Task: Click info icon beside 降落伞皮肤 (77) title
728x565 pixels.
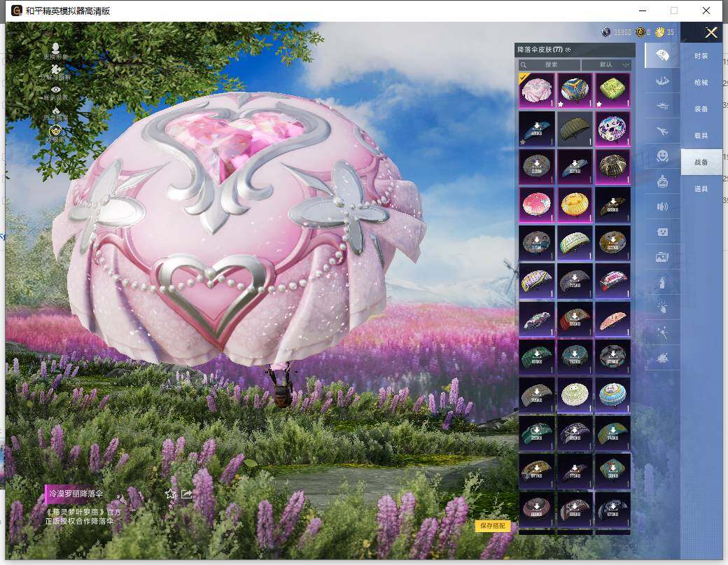Action: tap(568, 50)
